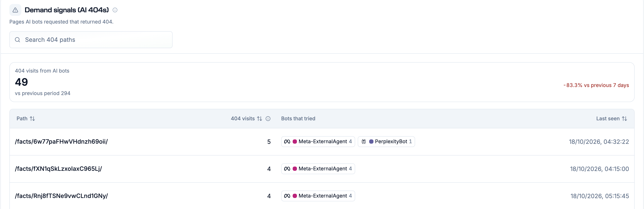
Task: Click the Last seen column header label
Action: (608, 119)
